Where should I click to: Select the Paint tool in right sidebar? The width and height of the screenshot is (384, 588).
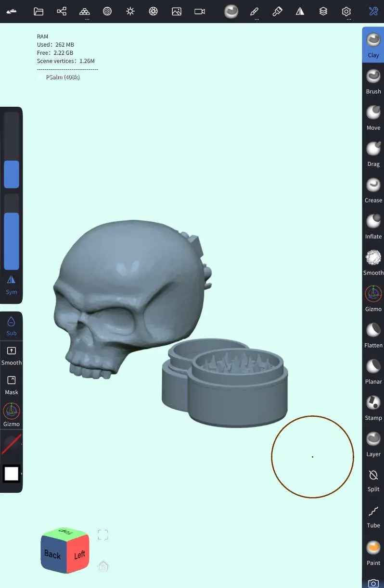coord(373,552)
